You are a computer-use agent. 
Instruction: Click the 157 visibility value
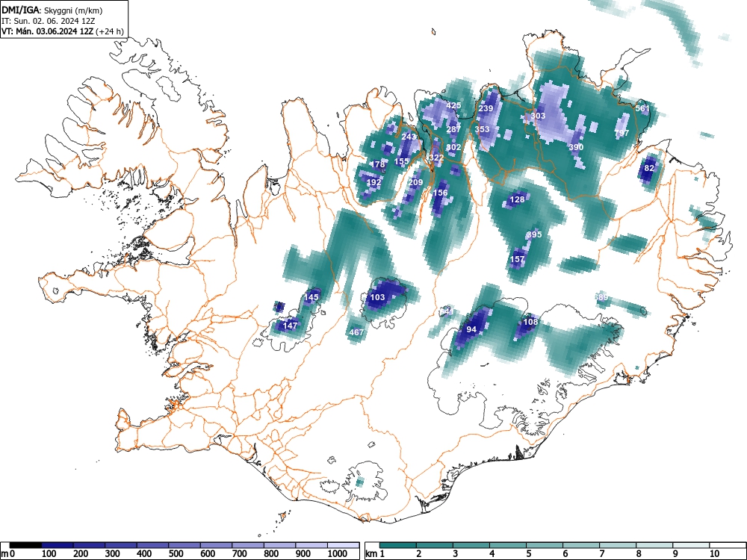518,260
